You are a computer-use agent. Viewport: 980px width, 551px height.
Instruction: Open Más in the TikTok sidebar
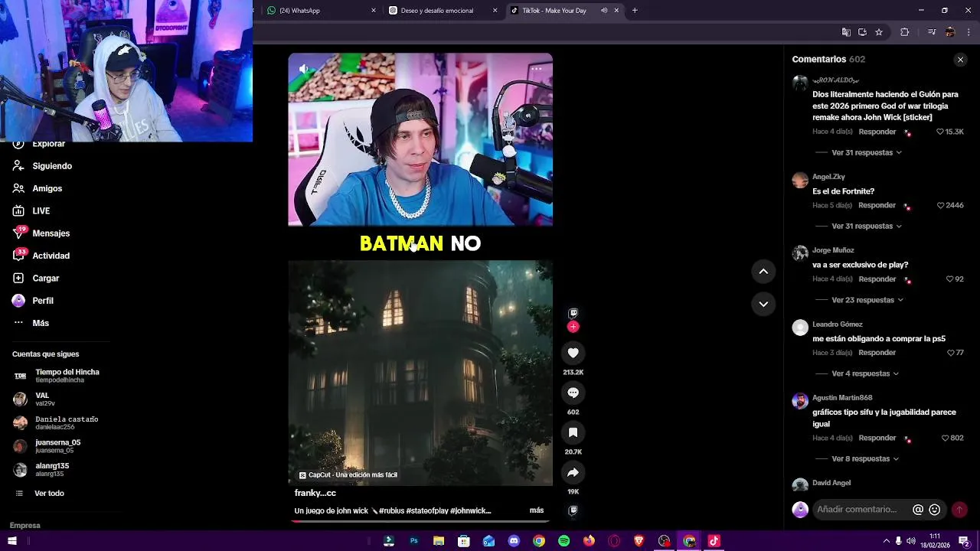tap(41, 323)
